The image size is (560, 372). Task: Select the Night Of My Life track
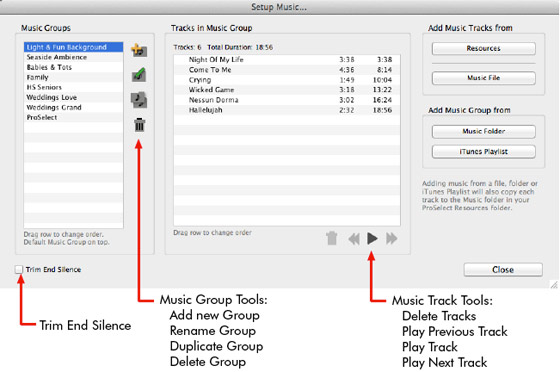pyautogui.click(x=287, y=60)
